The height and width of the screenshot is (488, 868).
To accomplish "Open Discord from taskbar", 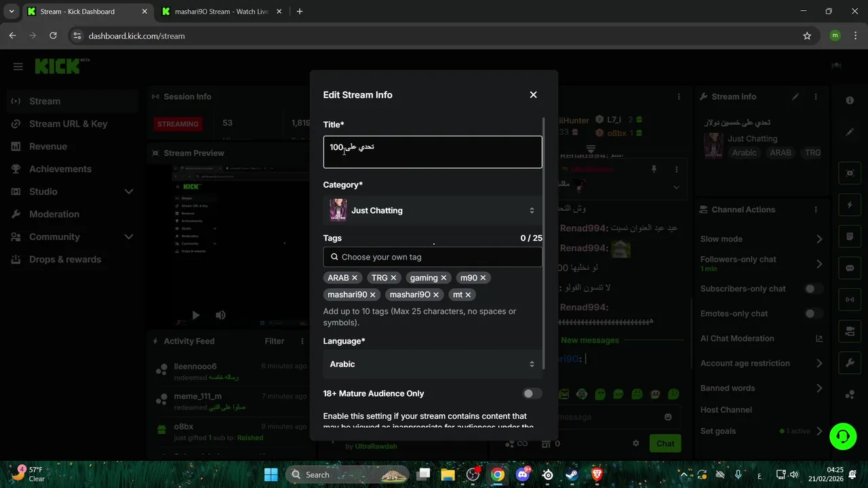I will tap(522, 474).
